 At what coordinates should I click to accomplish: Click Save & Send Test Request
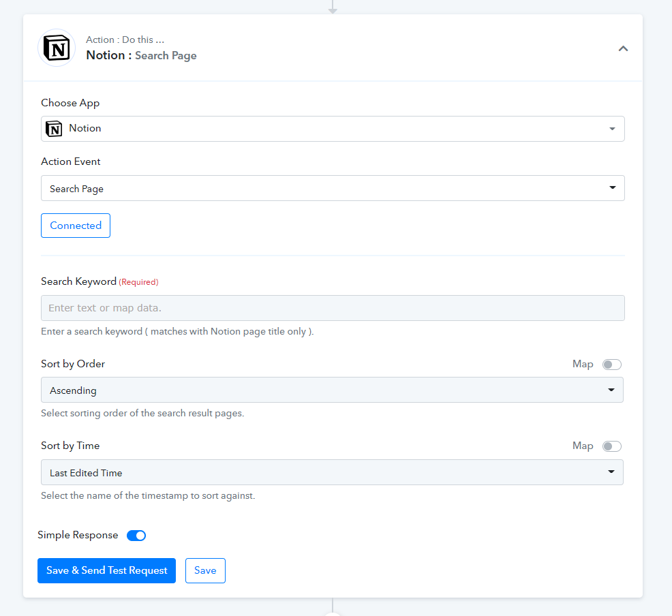click(107, 570)
